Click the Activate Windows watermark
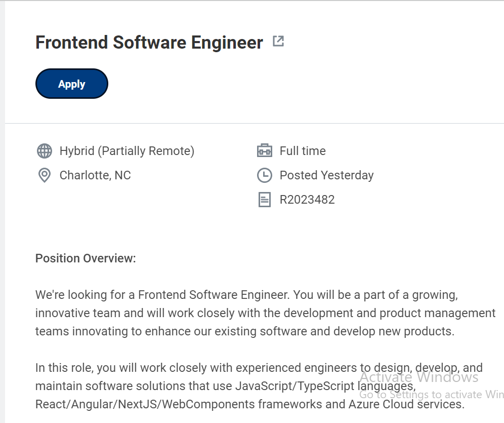 pyautogui.click(x=419, y=377)
